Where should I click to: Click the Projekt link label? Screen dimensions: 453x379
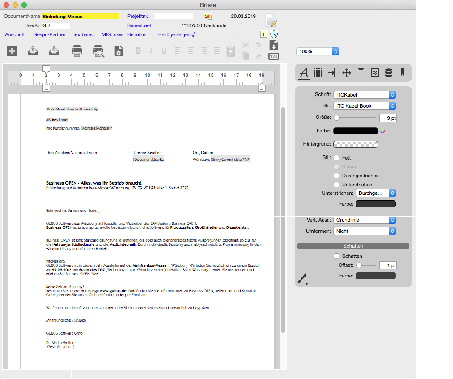point(137,16)
